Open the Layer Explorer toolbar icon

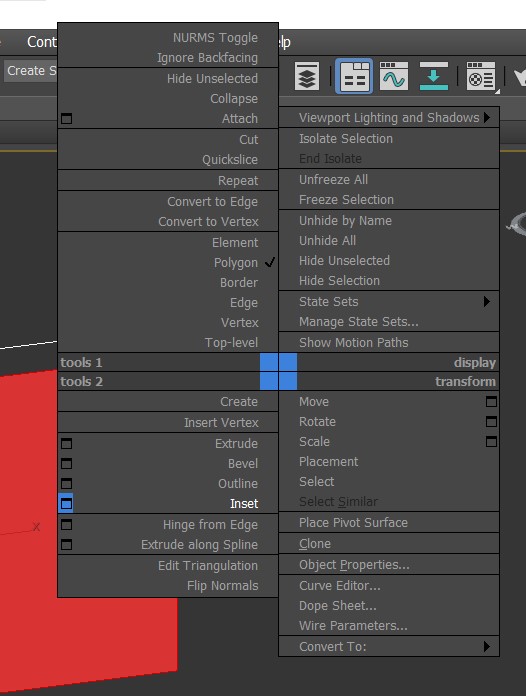click(307, 77)
